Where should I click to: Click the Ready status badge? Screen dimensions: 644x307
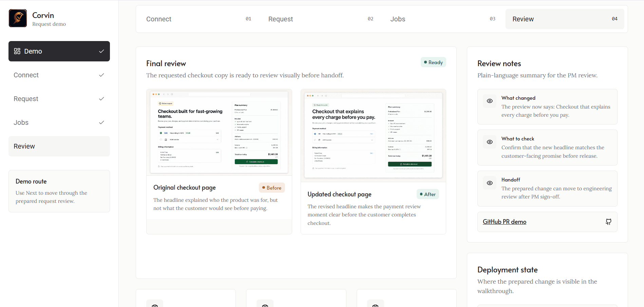click(x=433, y=62)
